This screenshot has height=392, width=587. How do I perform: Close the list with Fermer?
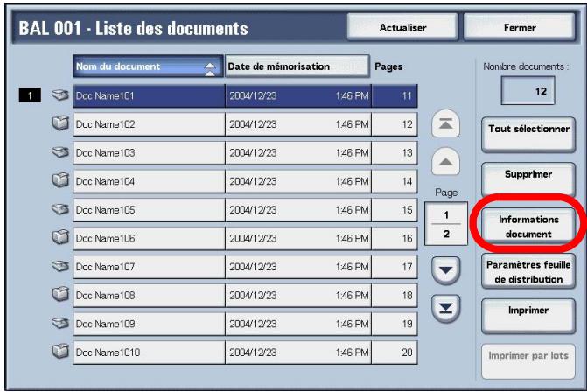coord(520,27)
